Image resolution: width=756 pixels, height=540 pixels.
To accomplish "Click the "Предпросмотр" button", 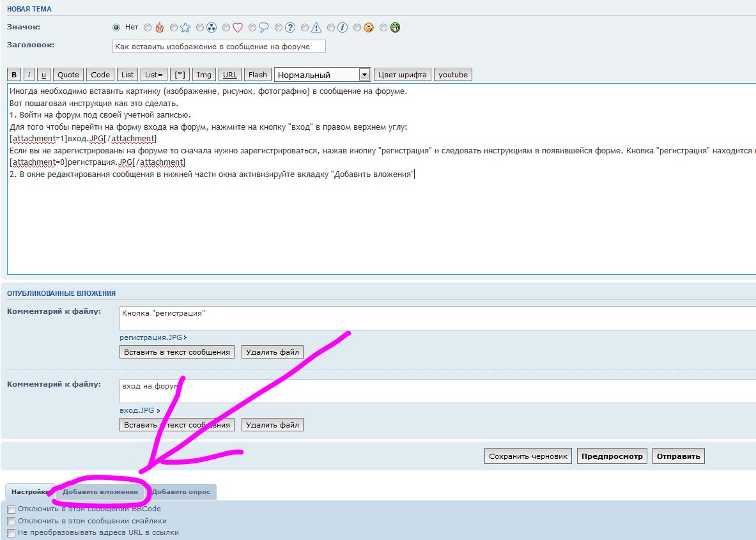I will click(612, 456).
